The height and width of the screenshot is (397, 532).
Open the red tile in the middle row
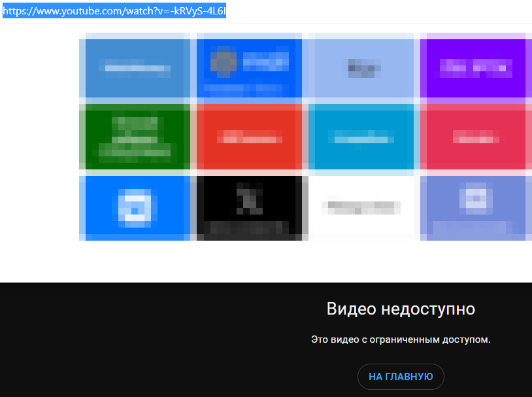tap(249, 137)
